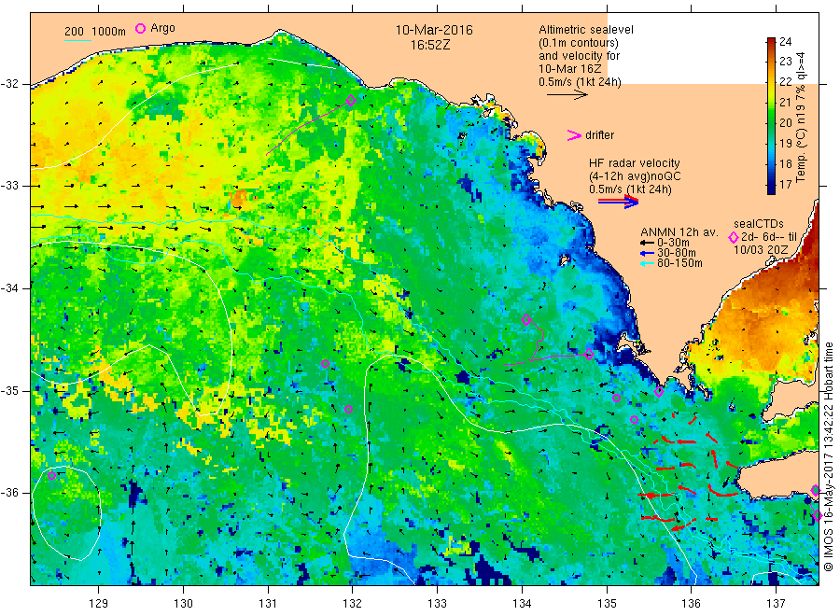This screenshot has height=616, width=840.
Task: Click the "sealCTDs" legend heading
Action: point(759,224)
